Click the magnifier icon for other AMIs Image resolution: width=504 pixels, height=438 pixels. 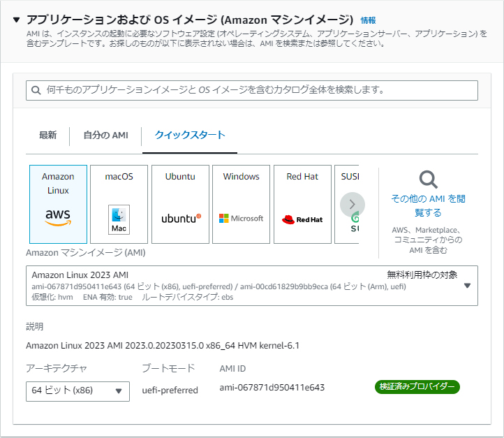point(429,180)
